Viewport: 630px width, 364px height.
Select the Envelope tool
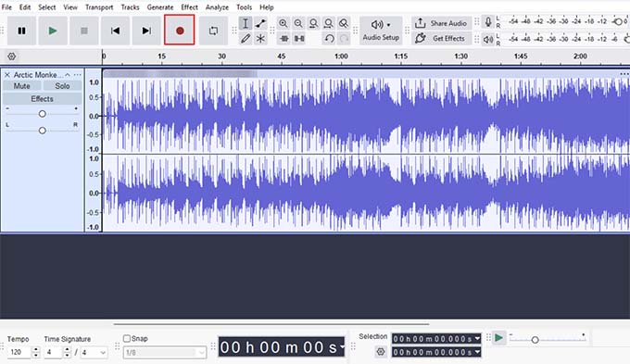260,23
